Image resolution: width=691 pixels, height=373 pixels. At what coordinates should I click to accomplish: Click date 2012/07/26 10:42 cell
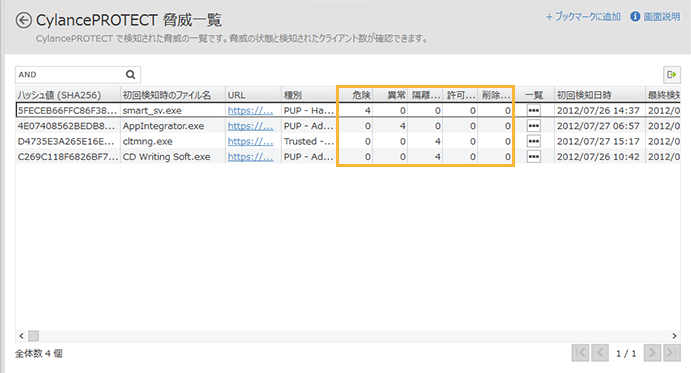coord(600,157)
